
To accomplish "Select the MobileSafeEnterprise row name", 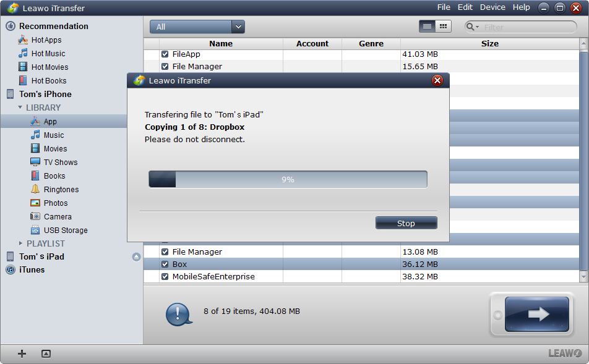I will (x=213, y=277).
